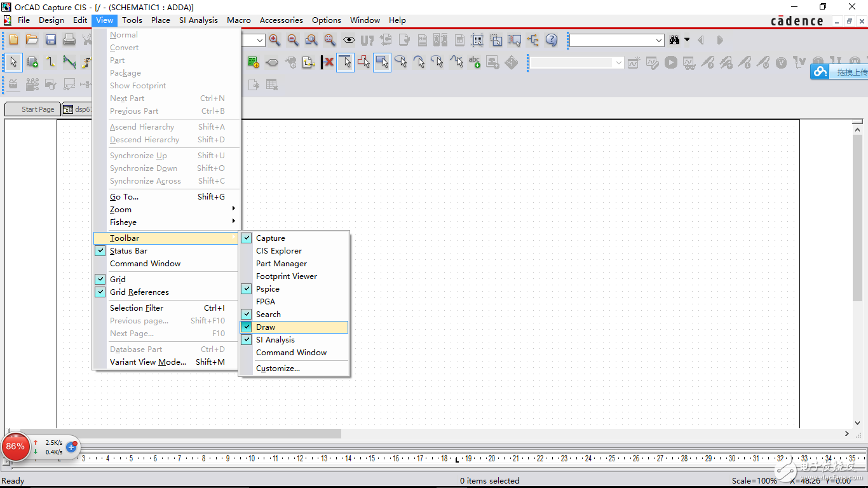Screen dimensions: 868x488
Task: Open the SI Analysis menu
Action: click(x=198, y=20)
